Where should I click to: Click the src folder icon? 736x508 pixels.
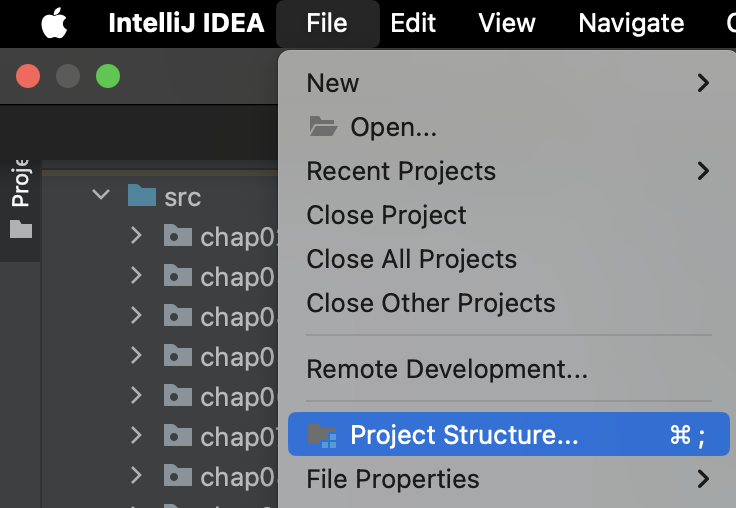pos(143,196)
